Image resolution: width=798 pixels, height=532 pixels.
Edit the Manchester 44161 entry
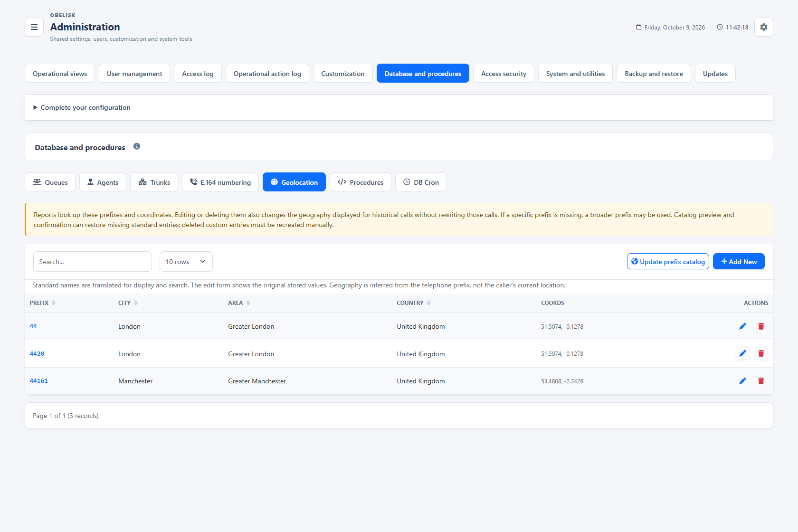pos(742,381)
